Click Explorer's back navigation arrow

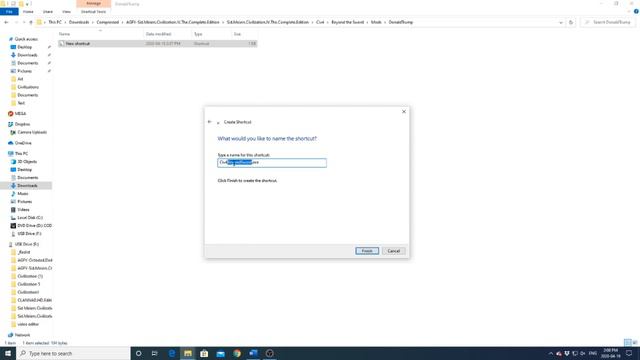click(6, 22)
